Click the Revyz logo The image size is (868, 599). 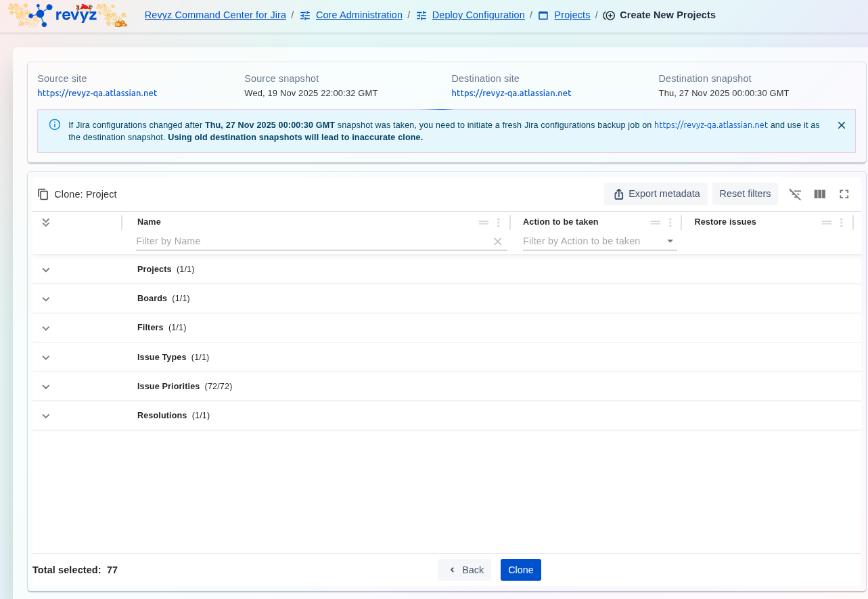(67, 15)
